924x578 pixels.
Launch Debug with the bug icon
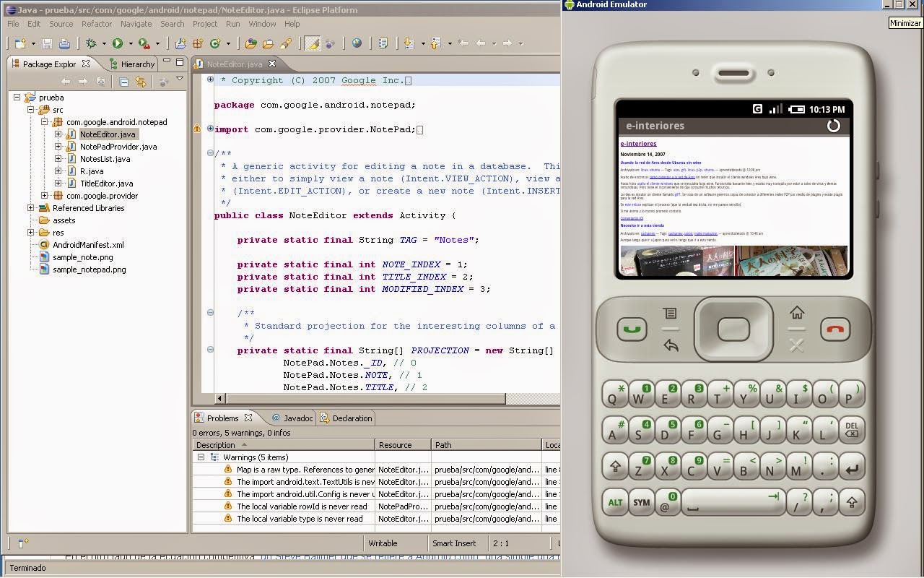coord(91,43)
